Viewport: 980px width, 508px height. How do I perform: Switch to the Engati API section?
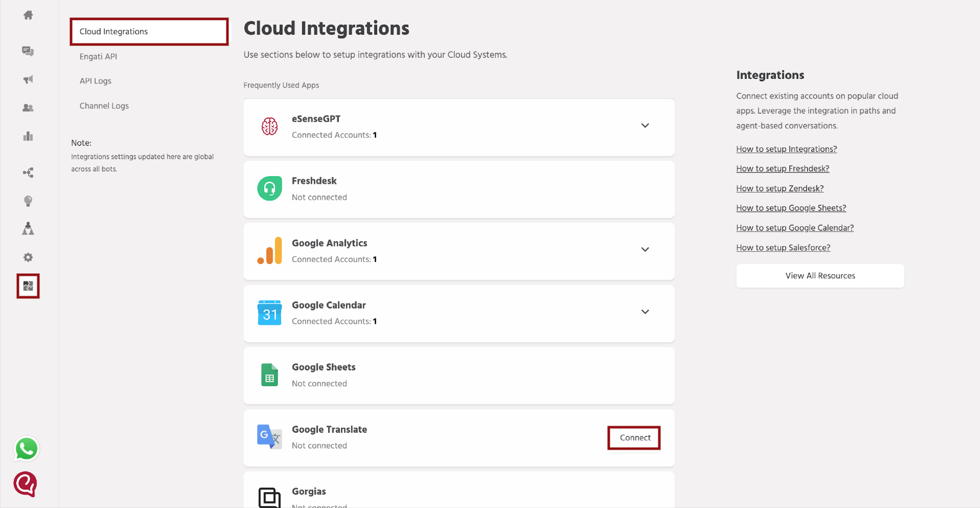[98, 56]
